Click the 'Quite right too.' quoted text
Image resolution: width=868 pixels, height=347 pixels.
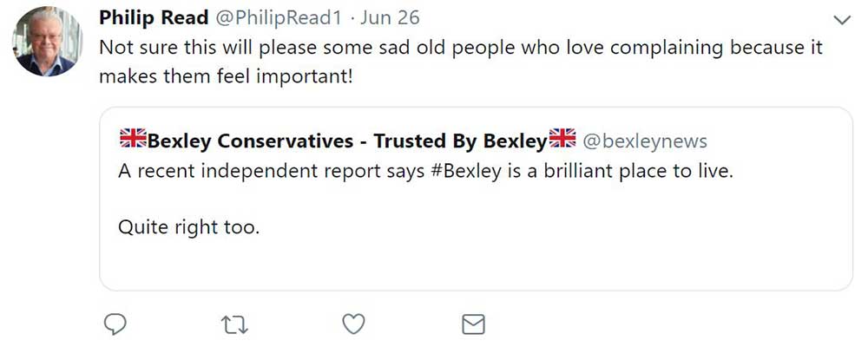tap(188, 228)
